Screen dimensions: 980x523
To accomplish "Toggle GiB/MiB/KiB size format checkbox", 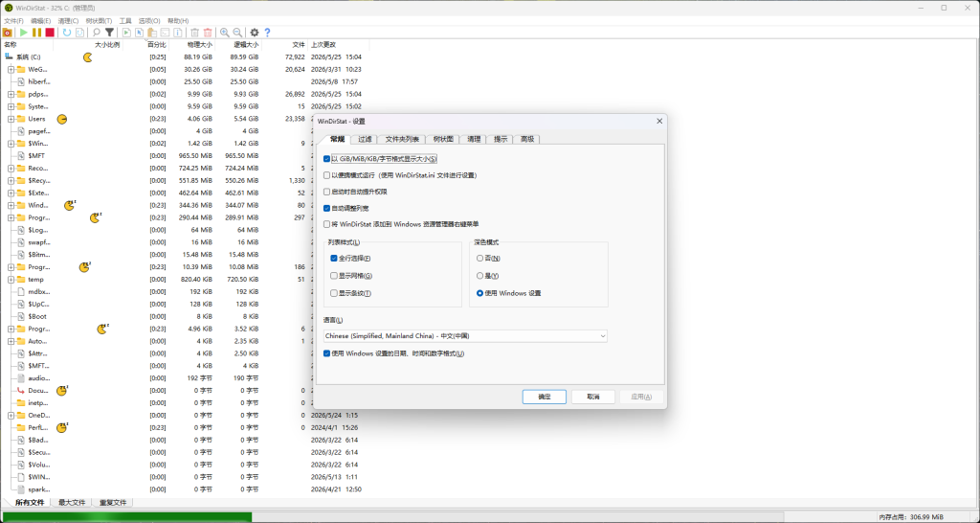I will (x=327, y=160).
